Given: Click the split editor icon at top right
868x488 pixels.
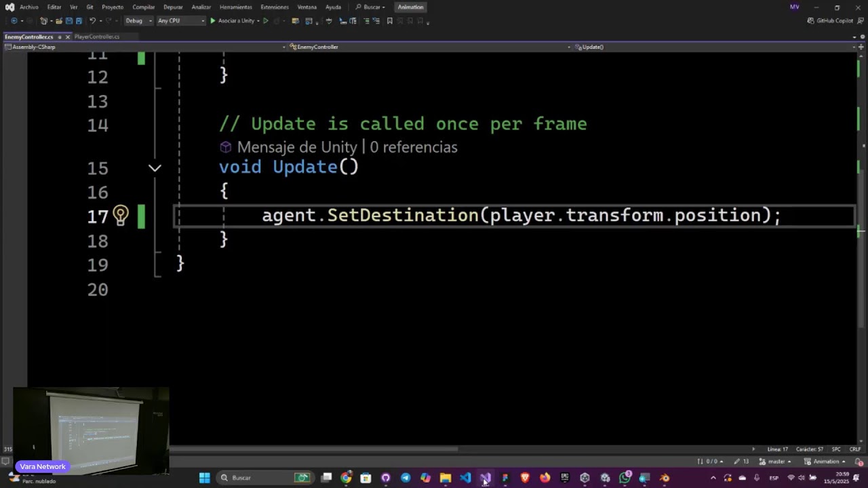Looking at the screenshot, I should (861, 47).
